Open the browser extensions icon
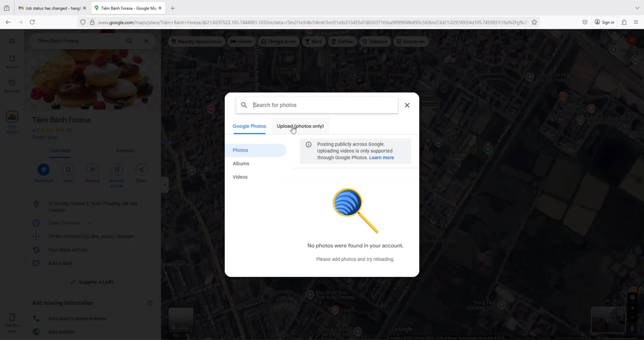Screen dimensions: 644x340 click(624, 22)
